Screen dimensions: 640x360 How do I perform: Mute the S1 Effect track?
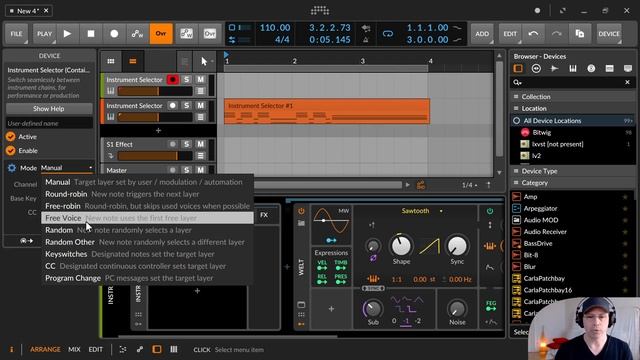(x=200, y=144)
